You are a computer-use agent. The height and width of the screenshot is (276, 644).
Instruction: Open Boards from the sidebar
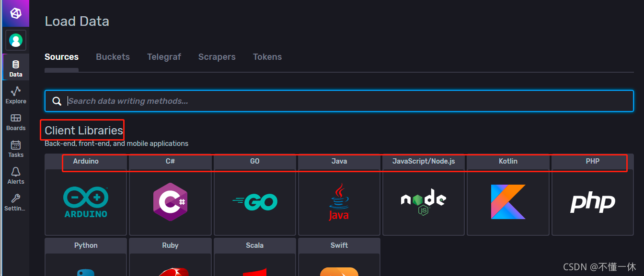(x=16, y=121)
